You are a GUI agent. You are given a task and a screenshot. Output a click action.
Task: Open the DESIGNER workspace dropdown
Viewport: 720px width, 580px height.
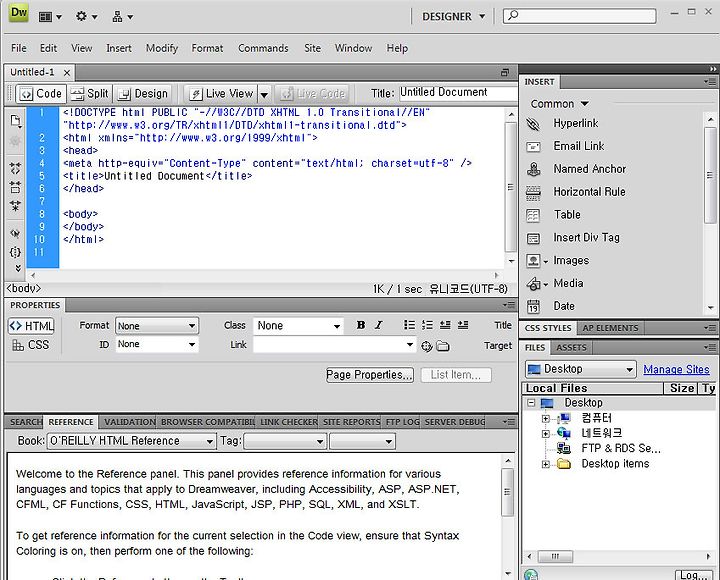[x=453, y=17]
